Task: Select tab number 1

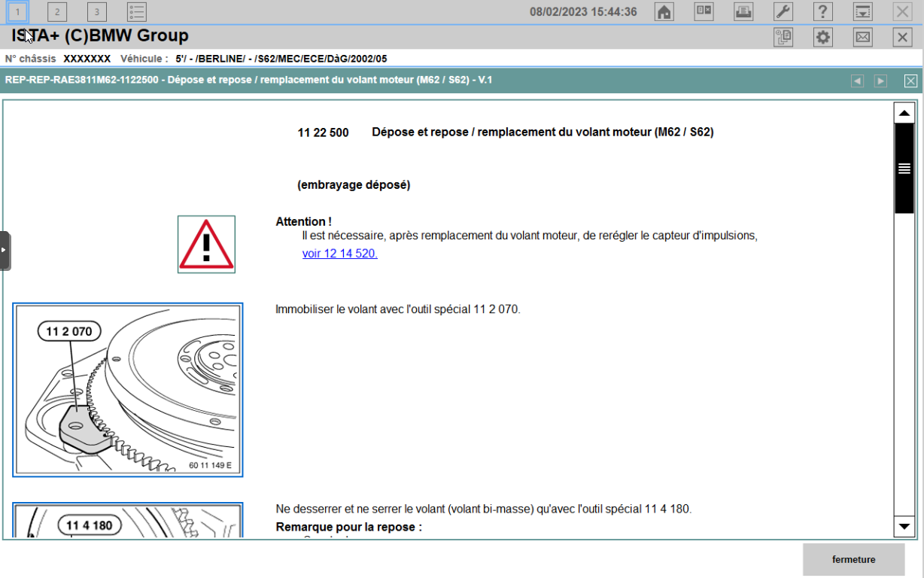Action: coord(19,12)
